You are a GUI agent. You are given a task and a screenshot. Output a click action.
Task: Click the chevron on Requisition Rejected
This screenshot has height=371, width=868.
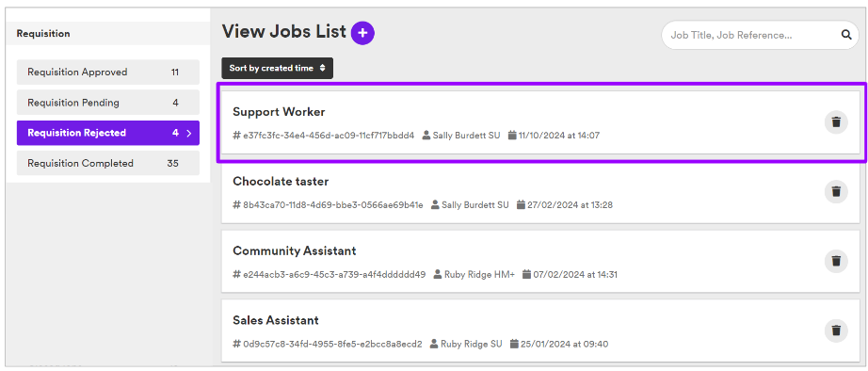click(x=189, y=133)
